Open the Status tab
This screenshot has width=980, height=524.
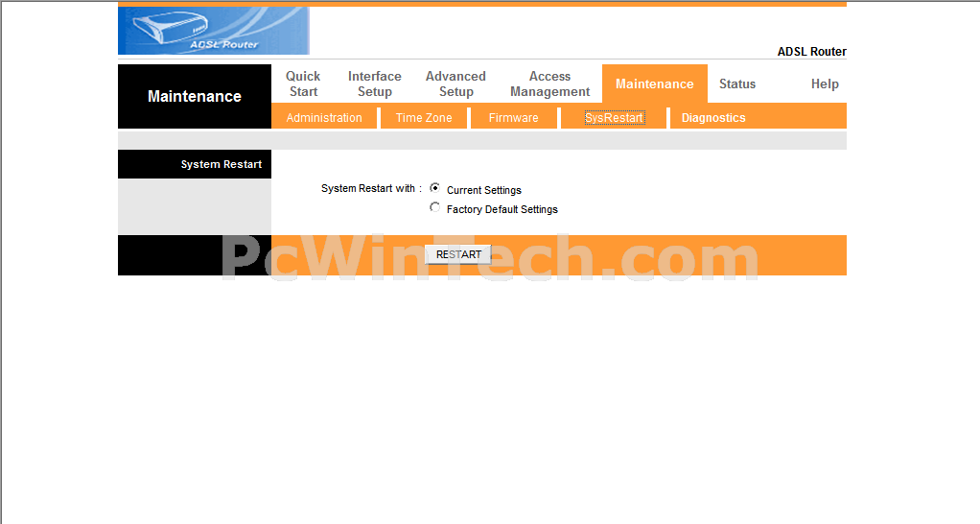[737, 83]
